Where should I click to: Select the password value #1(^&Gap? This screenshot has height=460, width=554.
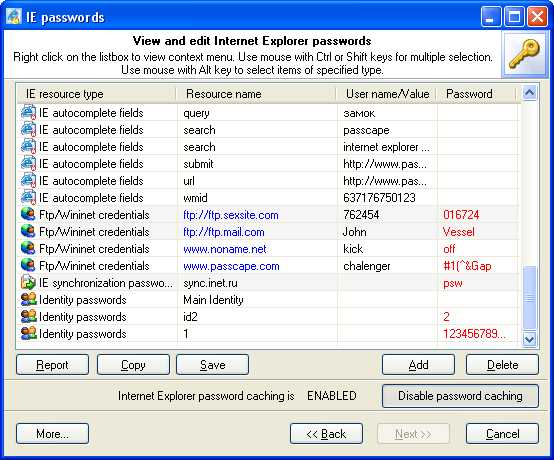(x=467, y=266)
